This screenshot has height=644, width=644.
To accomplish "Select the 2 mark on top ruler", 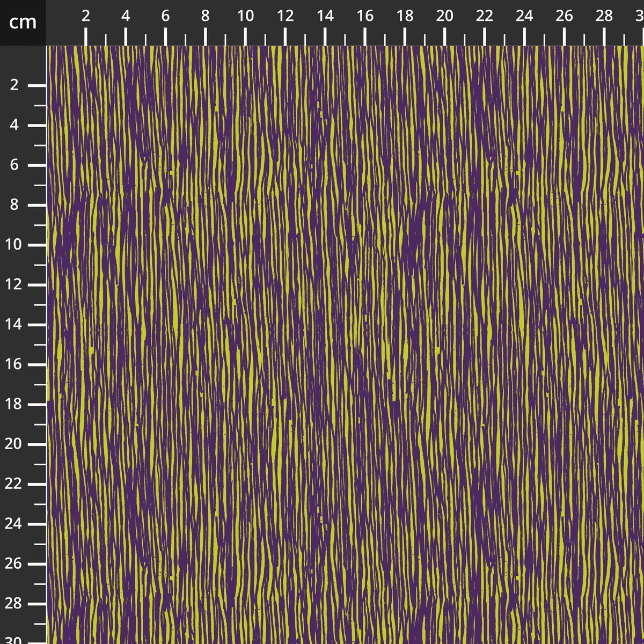I will pos(85,16).
